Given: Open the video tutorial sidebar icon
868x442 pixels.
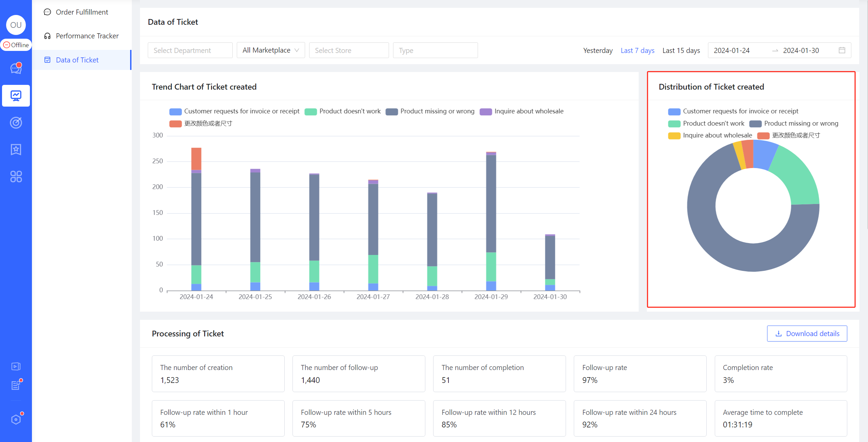Looking at the screenshot, I should 16,366.
